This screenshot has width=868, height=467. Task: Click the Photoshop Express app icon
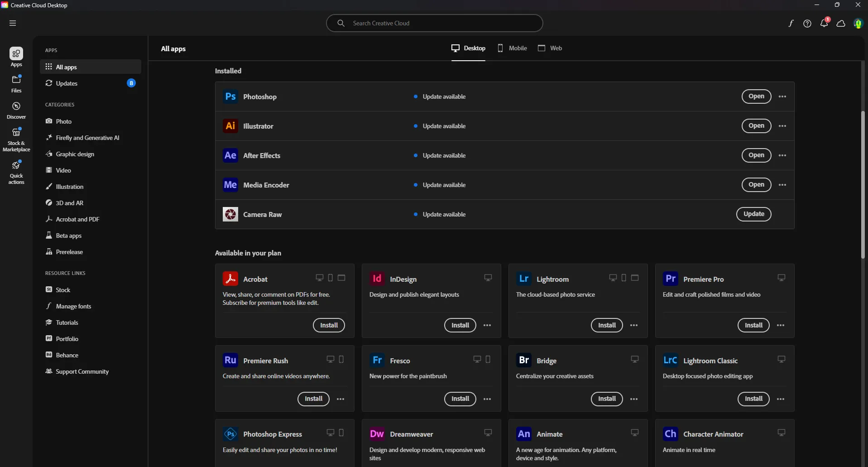(x=230, y=434)
